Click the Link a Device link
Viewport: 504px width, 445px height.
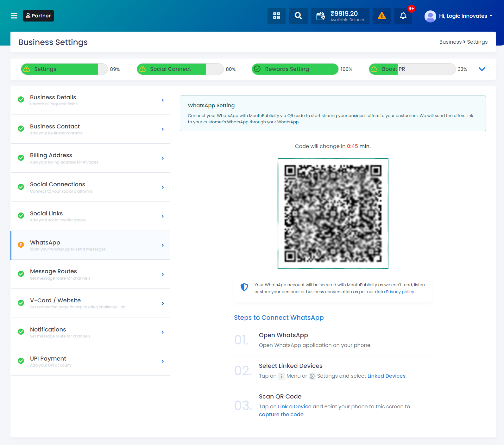[294, 406]
